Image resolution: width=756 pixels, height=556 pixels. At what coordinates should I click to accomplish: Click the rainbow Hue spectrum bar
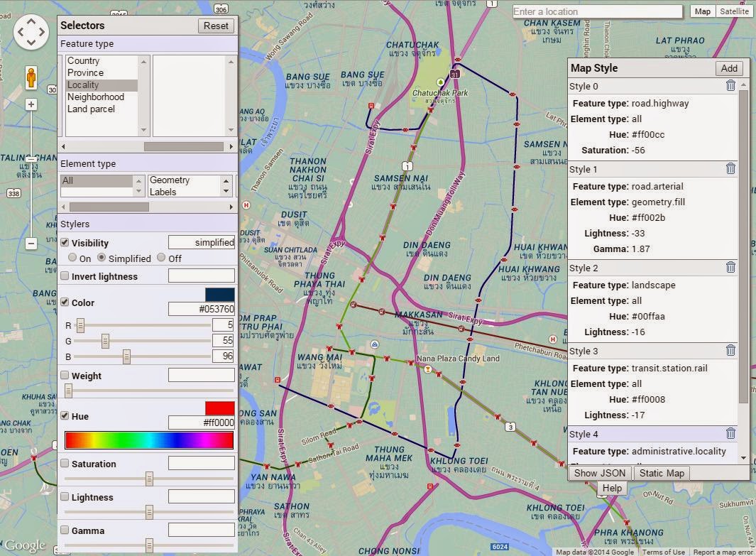149,440
